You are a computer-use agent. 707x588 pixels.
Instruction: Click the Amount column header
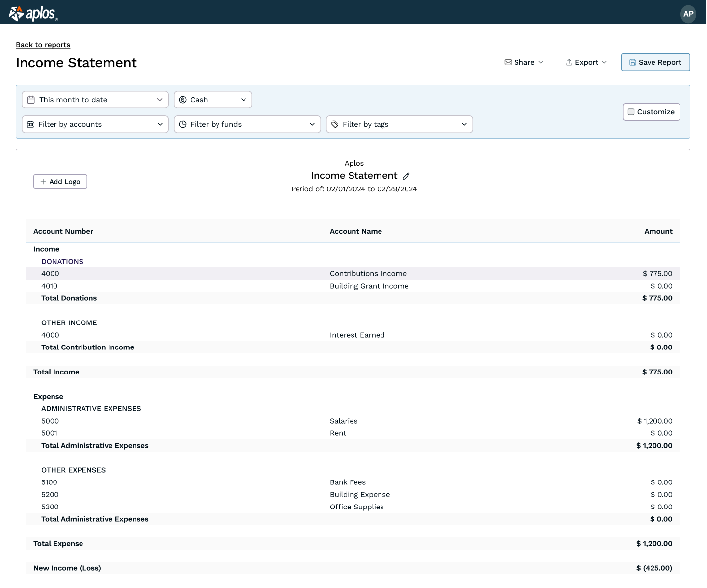point(658,231)
